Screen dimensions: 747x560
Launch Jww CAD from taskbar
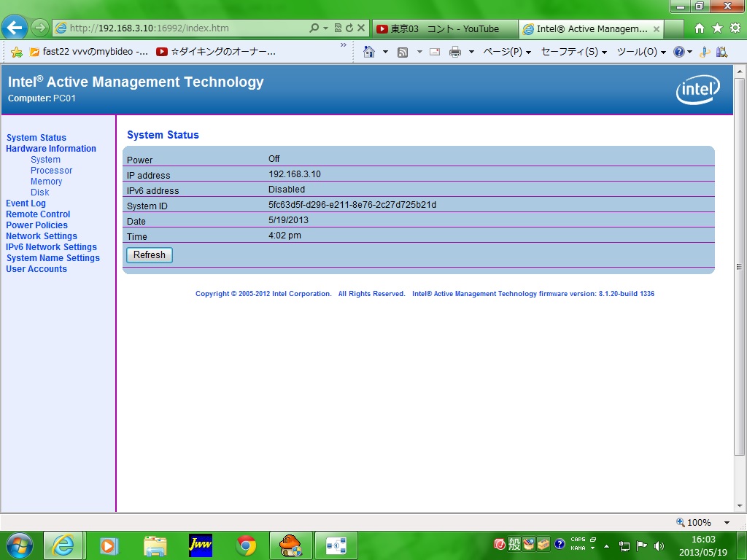pyautogui.click(x=200, y=545)
